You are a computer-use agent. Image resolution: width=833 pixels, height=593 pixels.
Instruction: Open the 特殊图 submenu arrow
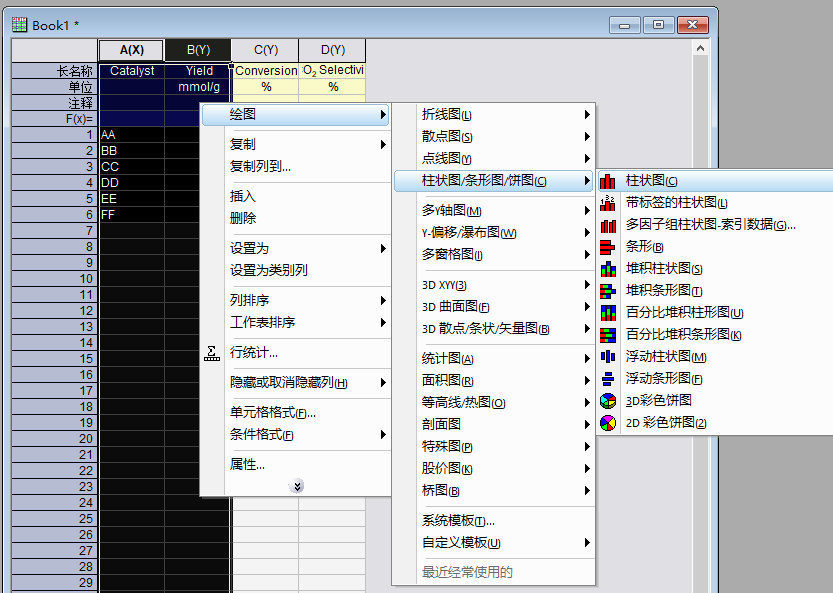pos(588,446)
